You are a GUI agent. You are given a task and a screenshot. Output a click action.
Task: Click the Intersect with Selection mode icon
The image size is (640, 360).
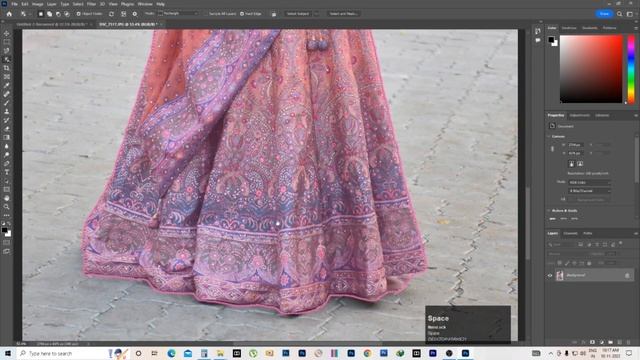pos(67,14)
